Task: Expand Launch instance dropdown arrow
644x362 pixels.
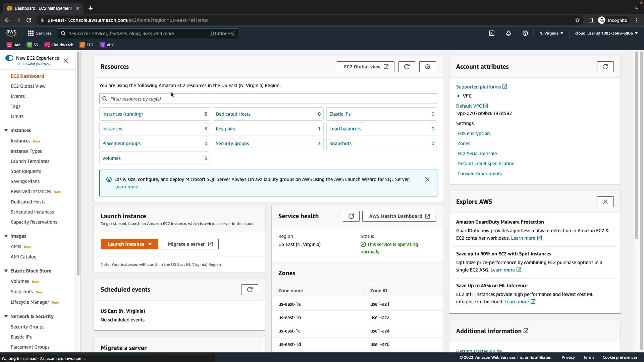Action: (x=150, y=244)
